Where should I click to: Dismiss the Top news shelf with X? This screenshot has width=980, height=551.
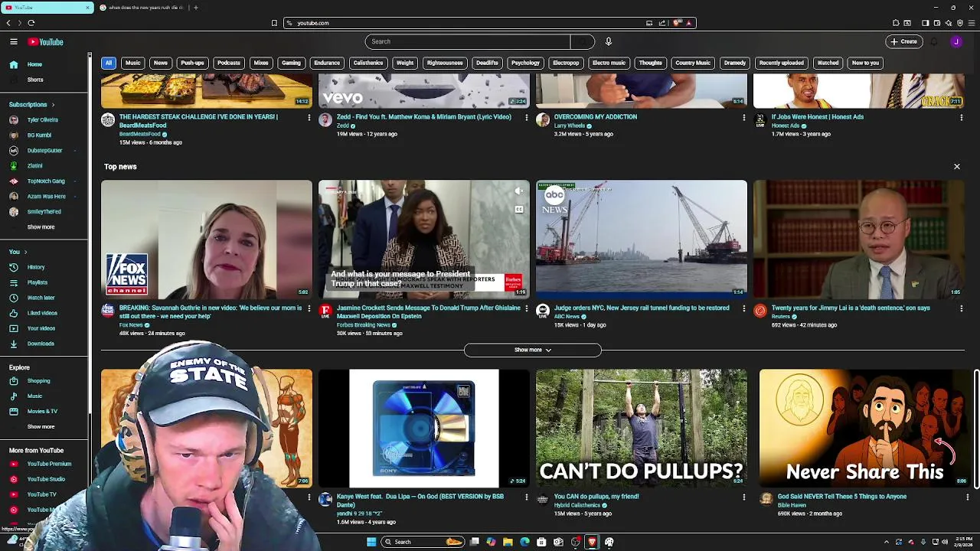click(x=956, y=166)
